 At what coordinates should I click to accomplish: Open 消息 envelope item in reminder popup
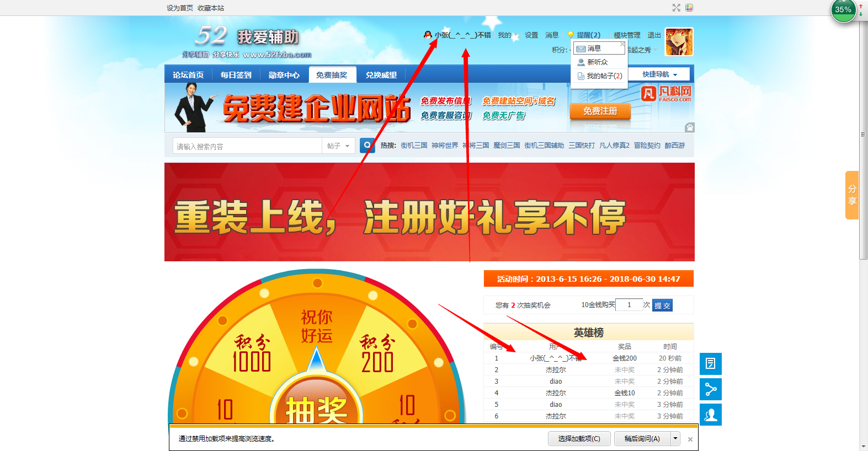[599, 49]
